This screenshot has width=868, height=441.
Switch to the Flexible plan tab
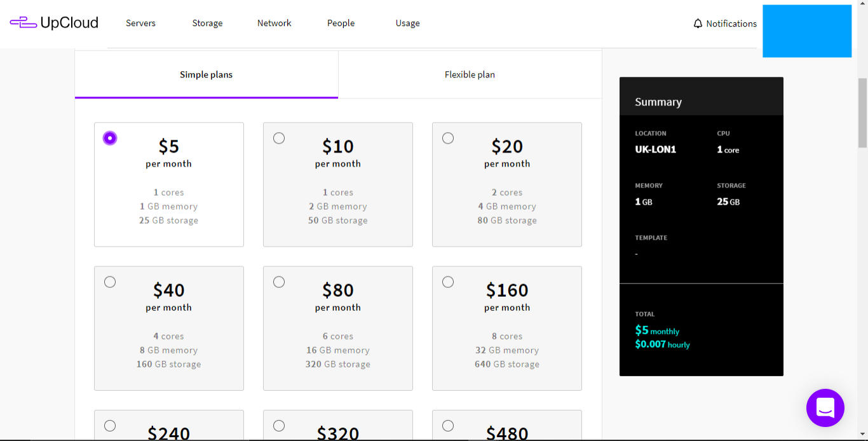pyautogui.click(x=470, y=74)
